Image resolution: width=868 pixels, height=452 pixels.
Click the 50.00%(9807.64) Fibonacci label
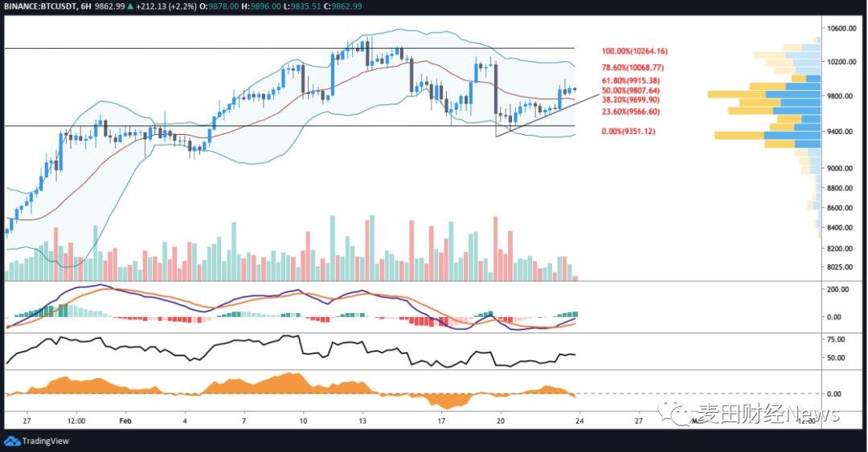pyautogui.click(x=631, y=91)
